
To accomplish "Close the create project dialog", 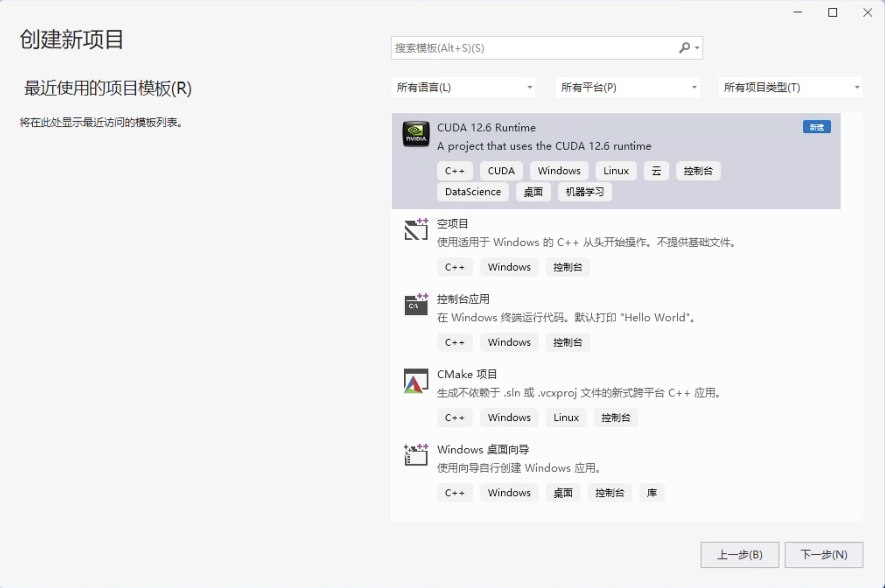I will tap(868, 13).
